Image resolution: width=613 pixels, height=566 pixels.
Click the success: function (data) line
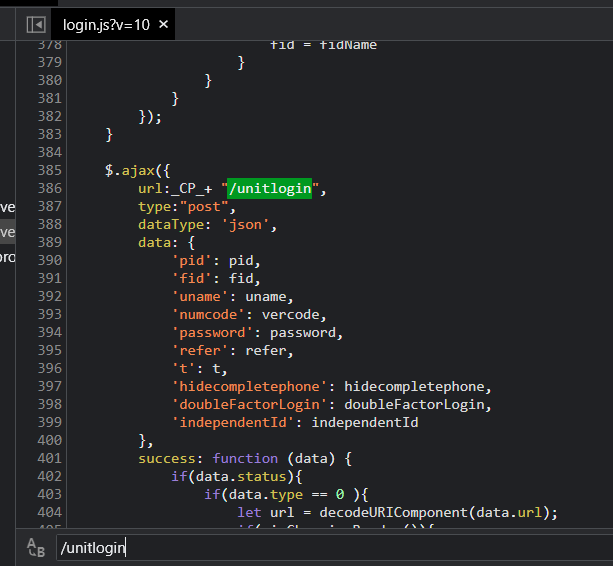[245, 459]
